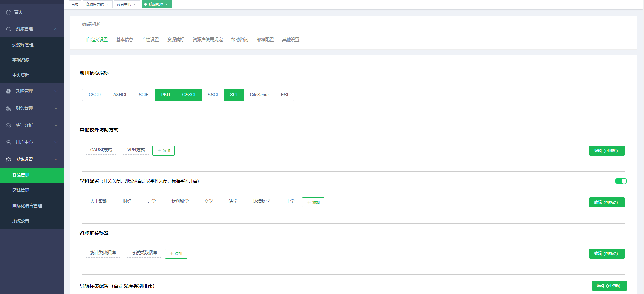Enable the CSCD journal indicator
This screenshot has height=294, width=644.
95,95
